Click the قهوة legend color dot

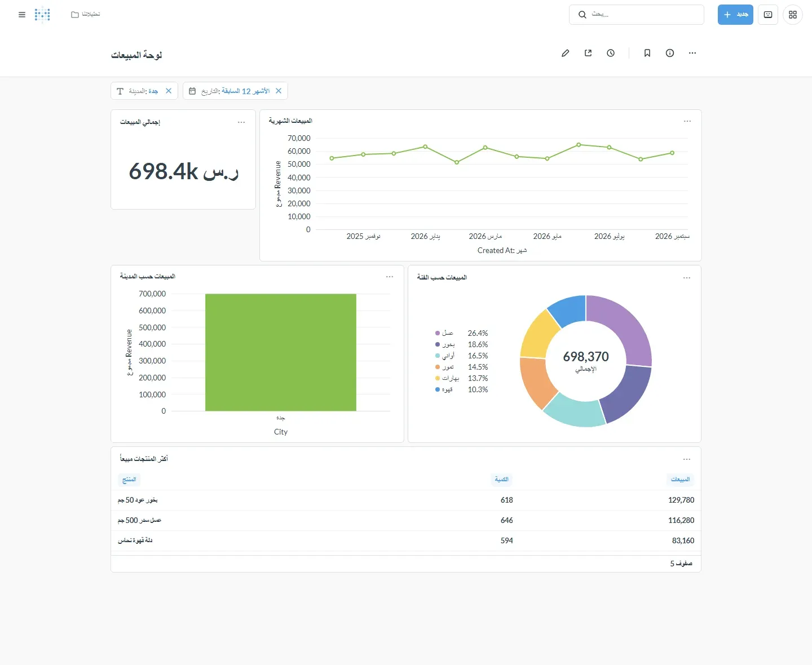coord(438,389)
